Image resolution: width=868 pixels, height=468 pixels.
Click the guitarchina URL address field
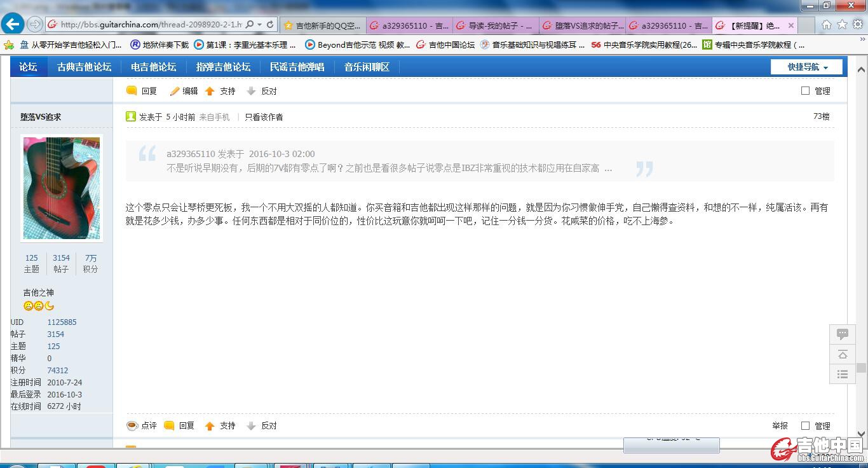(x=151, y=24)
